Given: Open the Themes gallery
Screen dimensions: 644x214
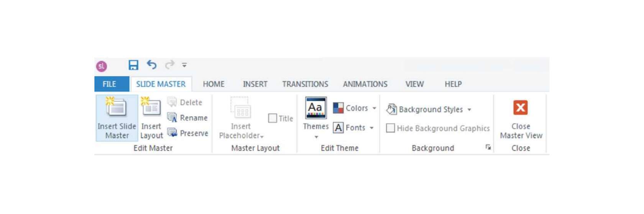Looking at the screenshot, I should tap(316, 119).
